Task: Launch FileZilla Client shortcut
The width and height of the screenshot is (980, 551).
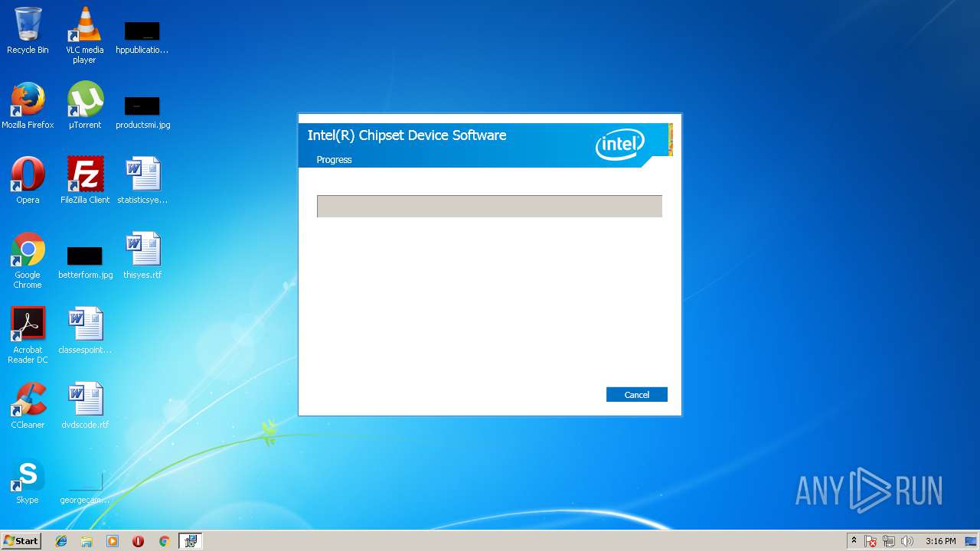Action: [85, 181]
